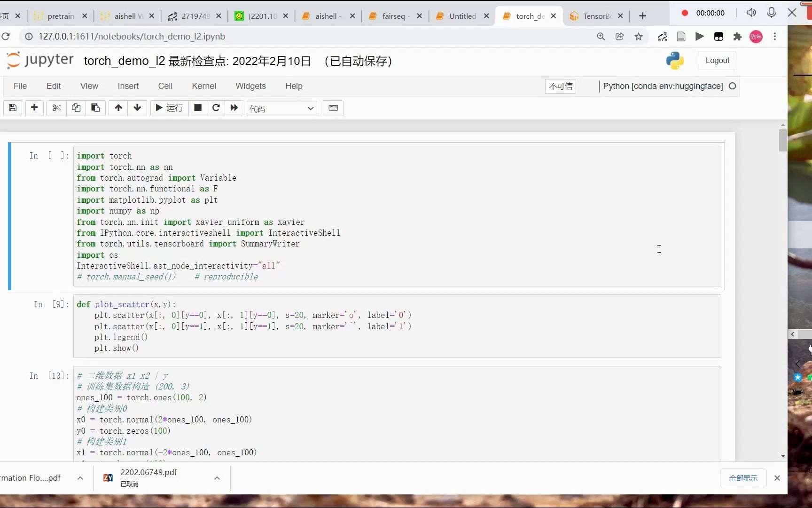Switch to the [2201.10 tab
The height and width of the screenshot is (508, 812).
(262, 16)
